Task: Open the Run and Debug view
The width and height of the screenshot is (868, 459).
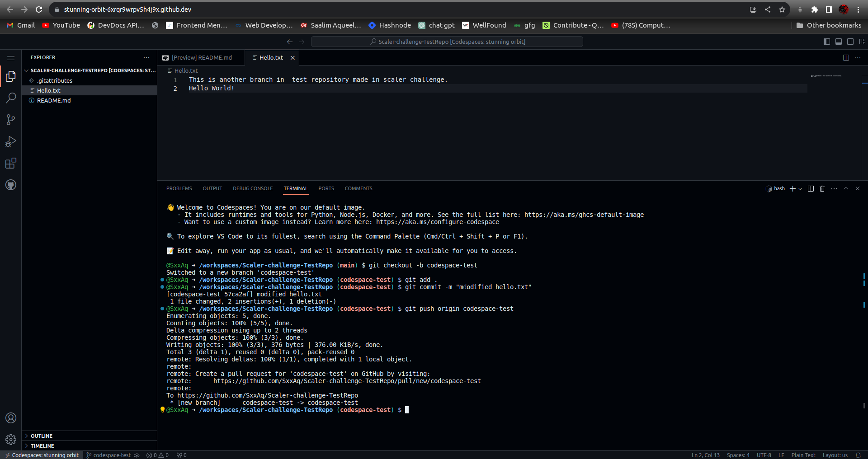Action: pyautogui.click(x=11, y=141)
